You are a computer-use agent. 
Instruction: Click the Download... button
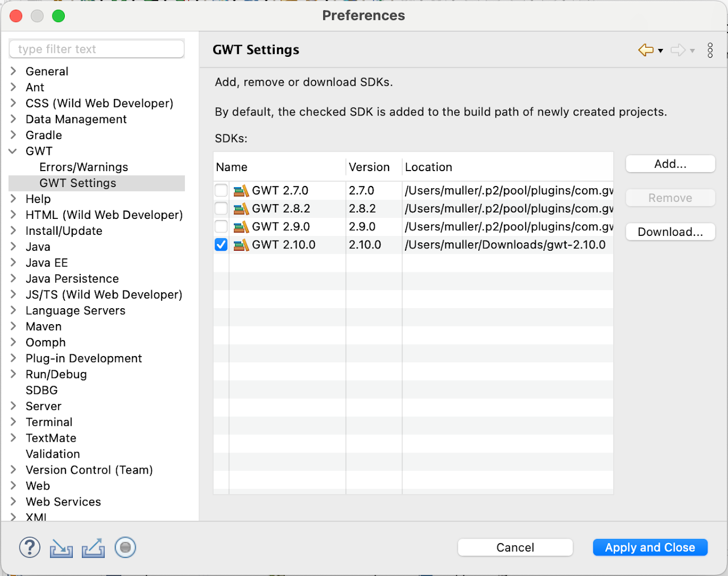click(x=671, y=232)
